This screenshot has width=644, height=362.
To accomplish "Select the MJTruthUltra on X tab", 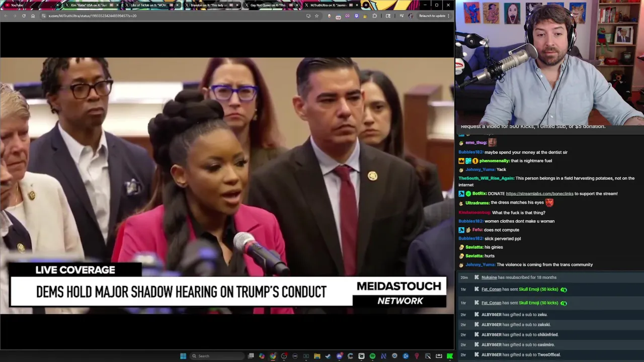I will (330, 5).
